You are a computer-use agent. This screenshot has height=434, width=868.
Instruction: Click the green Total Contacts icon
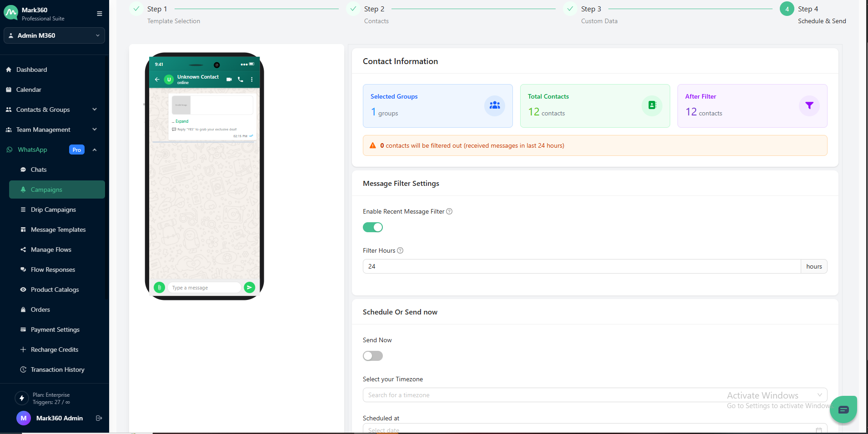click(x=652, y=105)
